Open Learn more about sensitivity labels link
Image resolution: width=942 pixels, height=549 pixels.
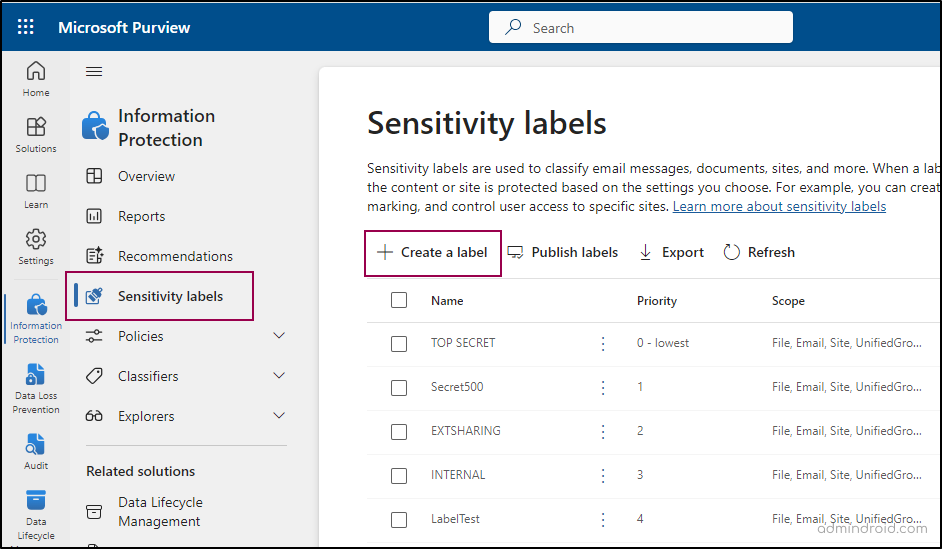point(779,206)
